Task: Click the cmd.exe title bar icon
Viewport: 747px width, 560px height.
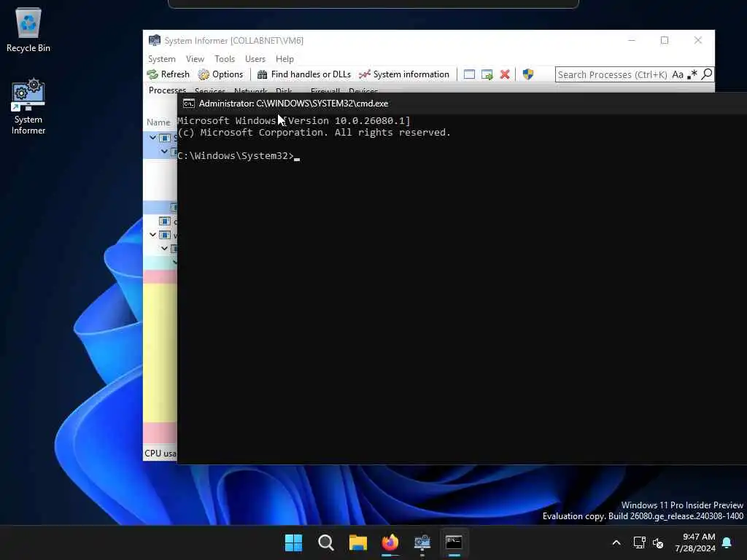Action: tap(189, 104)
